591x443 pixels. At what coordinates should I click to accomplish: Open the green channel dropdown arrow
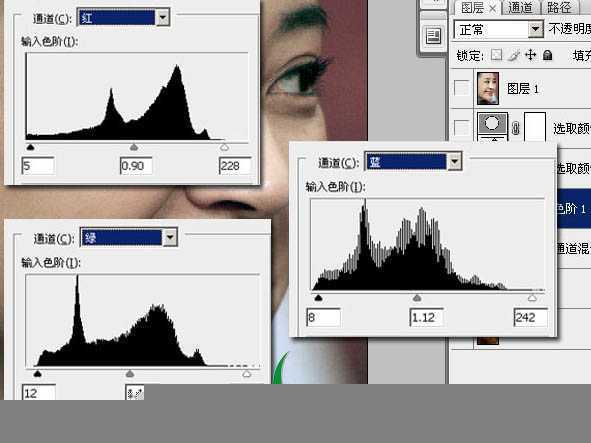(170, 237)
